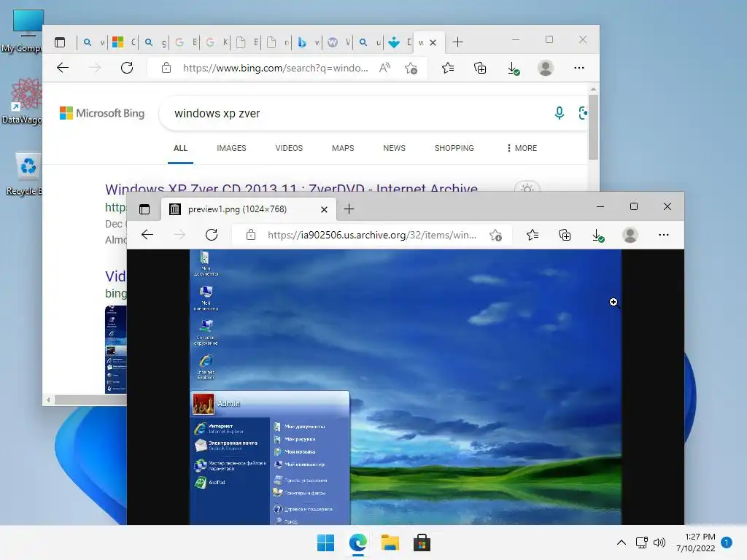The height and width of the screenshot is (560, 747).
Task: Add new tab in Bing window
Action: click(x=457, y=42)
